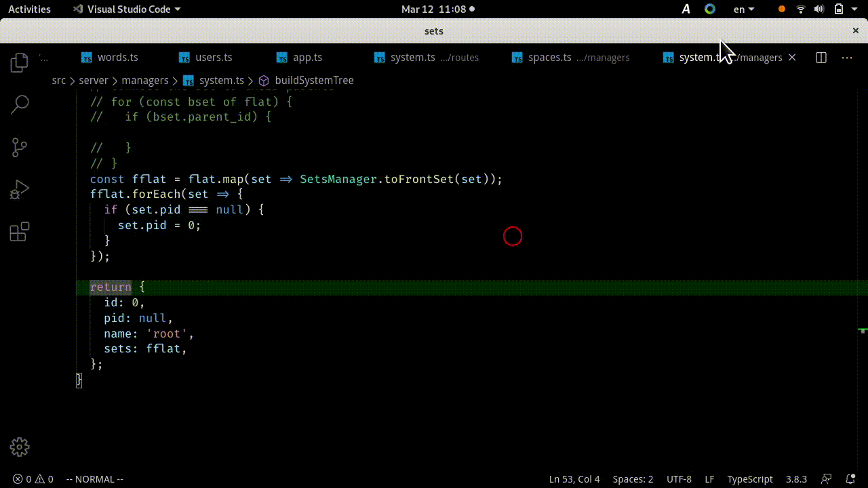
Task: Click Ln 53, Col 4 to go to line
Action: [x=574, y=479]
